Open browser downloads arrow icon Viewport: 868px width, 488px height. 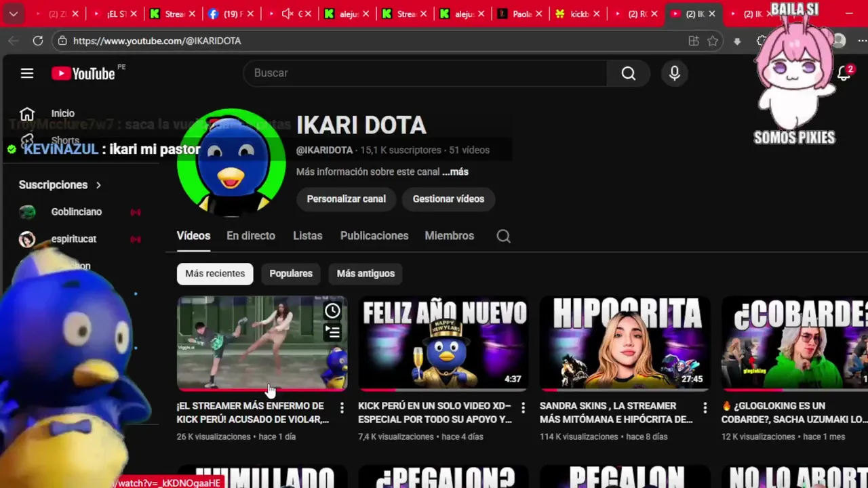point(737,41)
